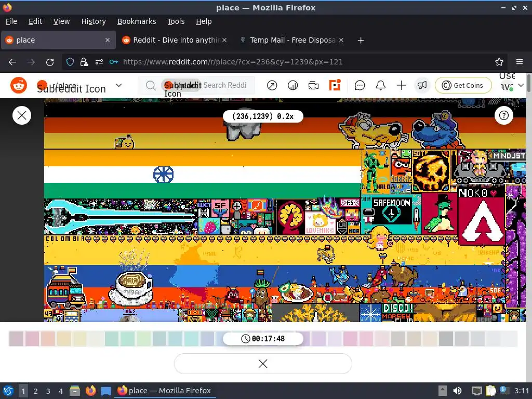
Task: Open the History menu
Action: [94, 21]
